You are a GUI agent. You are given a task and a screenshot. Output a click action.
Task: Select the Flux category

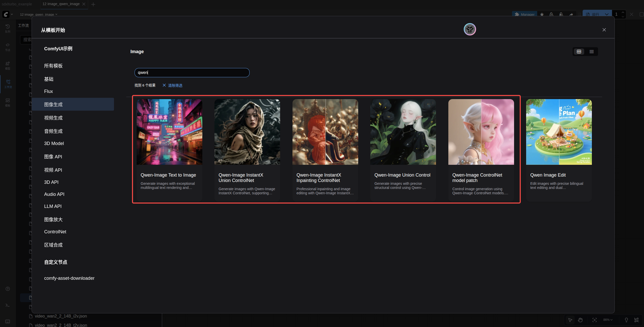pyautogui.click(x=73, y=91)
